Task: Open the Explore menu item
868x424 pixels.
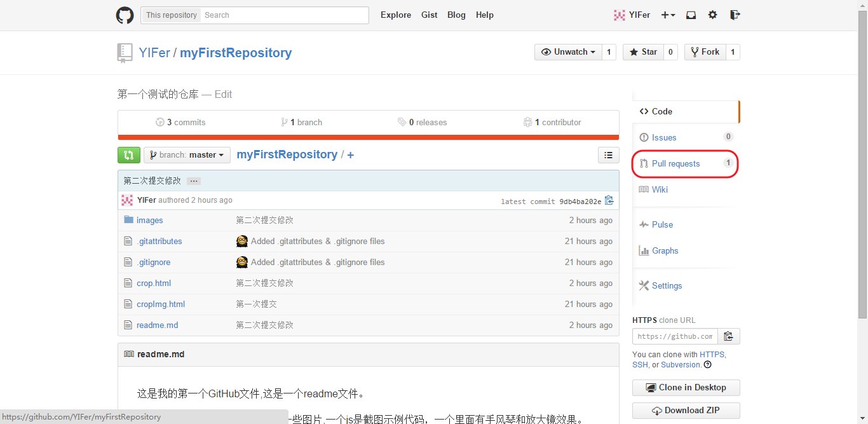Action: [396, 15]
